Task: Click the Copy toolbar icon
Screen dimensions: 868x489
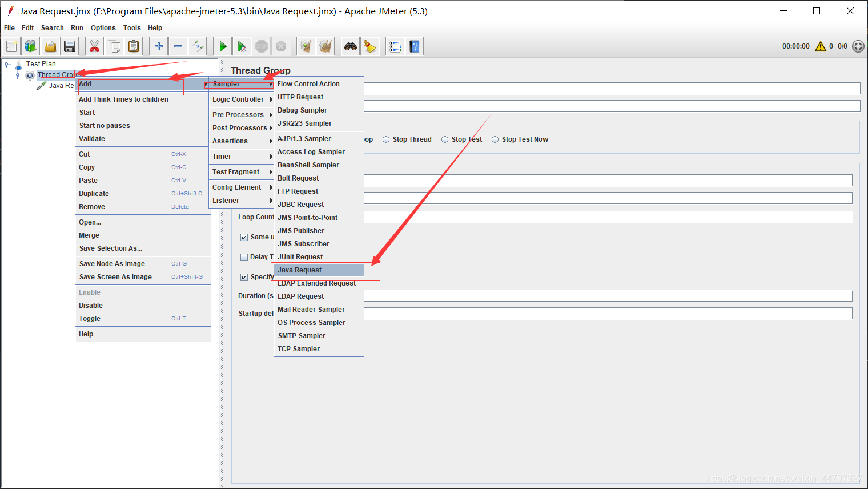Action: [x=114, y=46]
